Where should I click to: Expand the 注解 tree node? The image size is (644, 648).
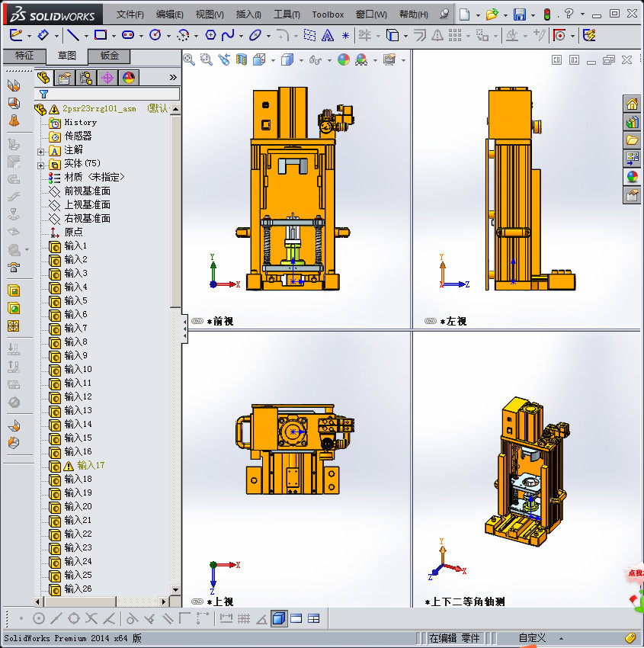click(x=41, y=150)
